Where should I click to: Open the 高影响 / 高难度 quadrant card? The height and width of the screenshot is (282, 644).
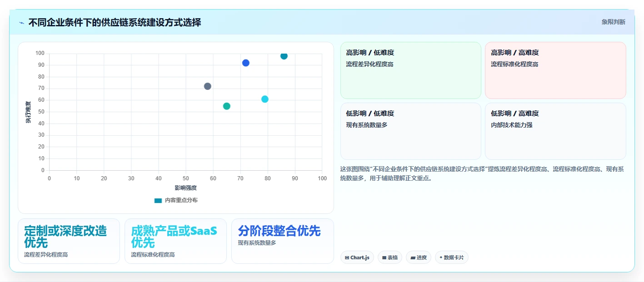coord(555,70)
